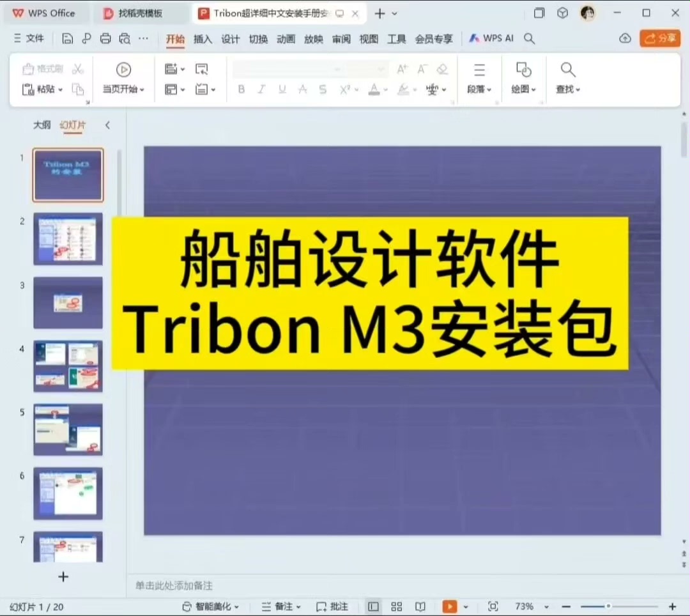Click the fit slide to window icon

[493, 607]
